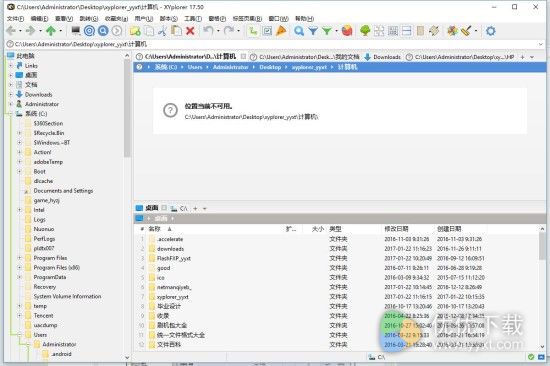Screen dimensions: 550x366
Task: Select System Volume Information tree folder
Action: coord(67,296)
